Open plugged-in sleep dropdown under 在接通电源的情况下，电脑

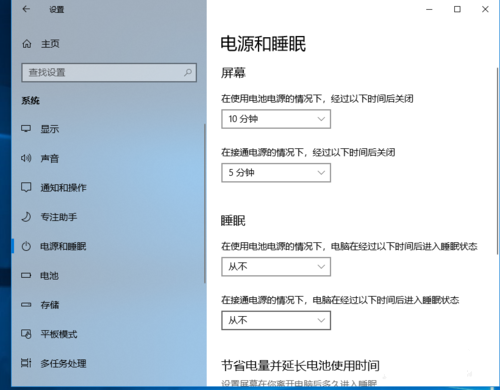pyautogui.click(x=276, y=320)
